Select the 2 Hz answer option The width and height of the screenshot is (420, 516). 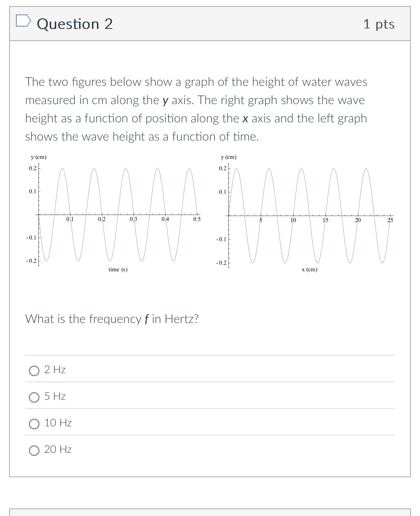point(34,370)
